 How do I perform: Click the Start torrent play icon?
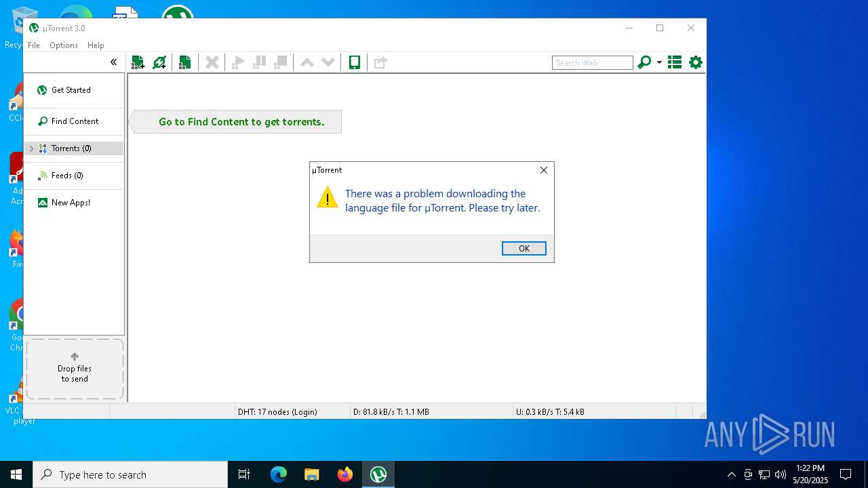(x=238, y=62)
